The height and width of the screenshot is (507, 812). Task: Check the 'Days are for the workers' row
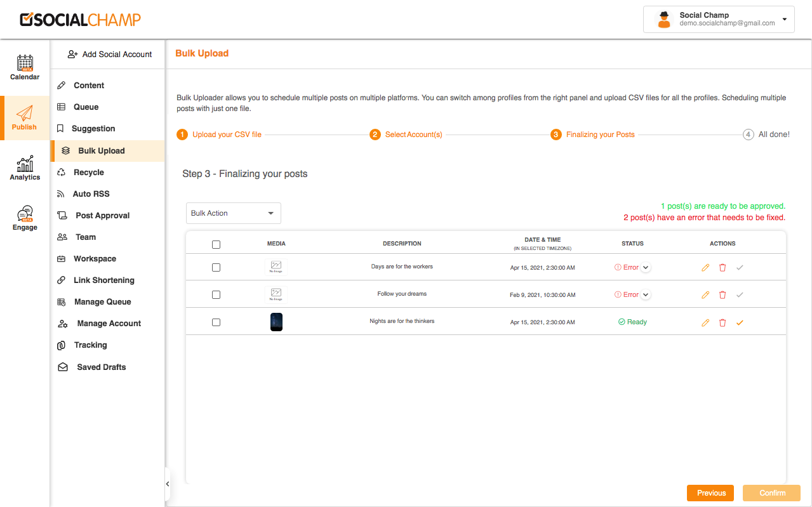coord(216,268)
